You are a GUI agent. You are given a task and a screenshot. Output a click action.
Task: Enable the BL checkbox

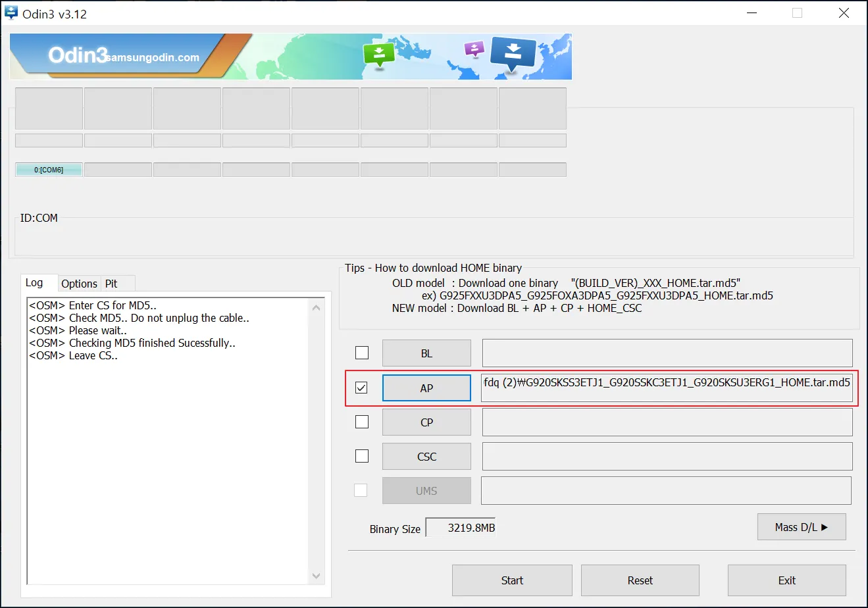click(x=362, y=353)
